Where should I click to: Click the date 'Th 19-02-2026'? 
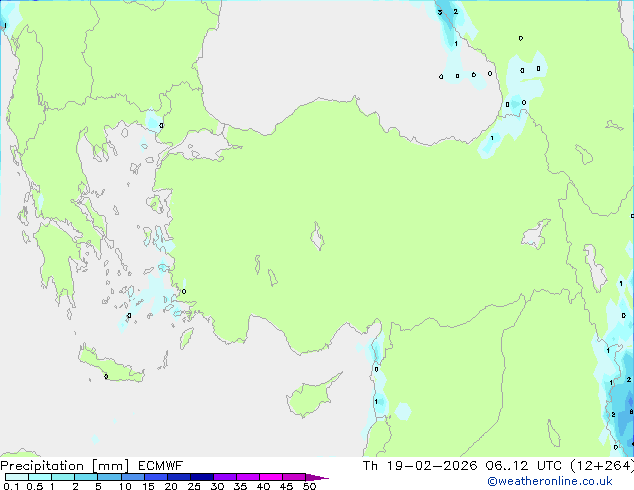pyautogui.click(x=420, y=466)
